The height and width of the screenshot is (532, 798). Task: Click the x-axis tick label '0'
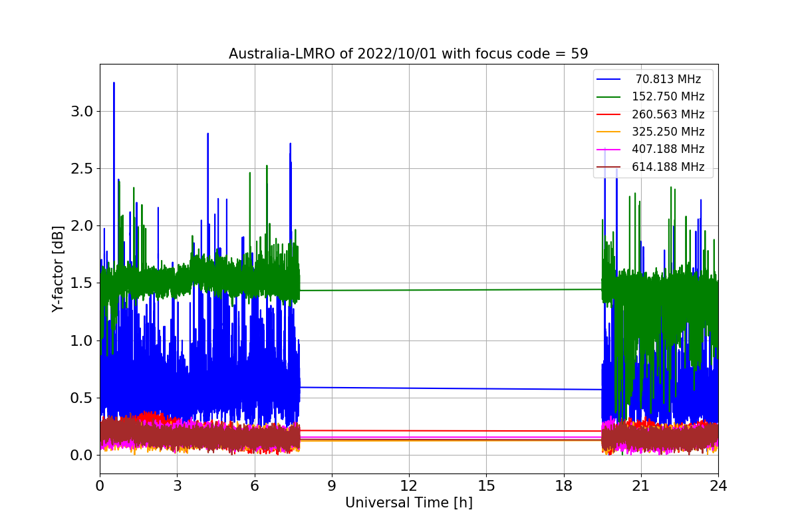click(x=100, y=485)
